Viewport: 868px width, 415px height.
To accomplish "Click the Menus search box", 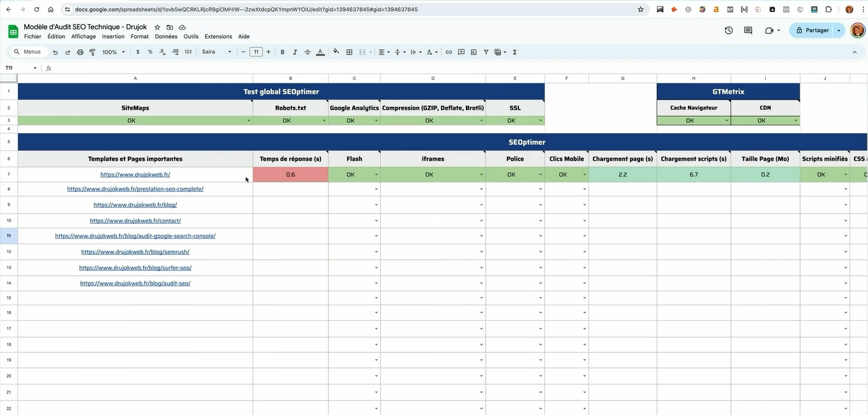I will (x=28, y=52).
